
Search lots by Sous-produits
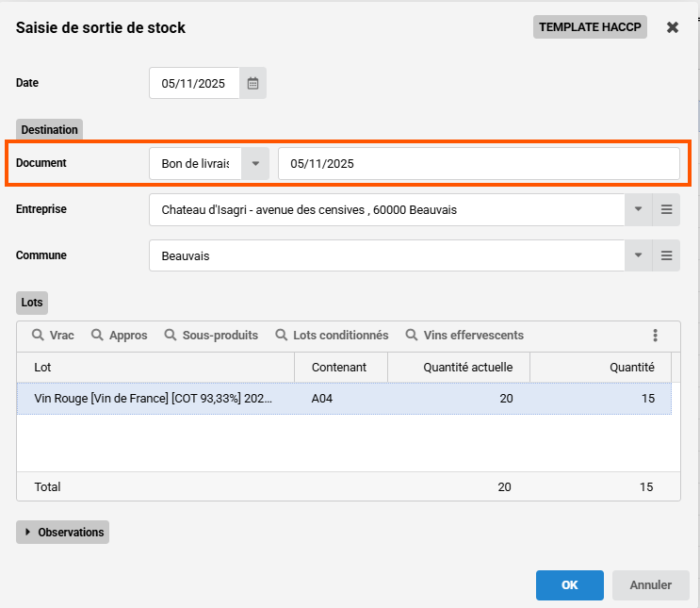(x=211, y=335)
